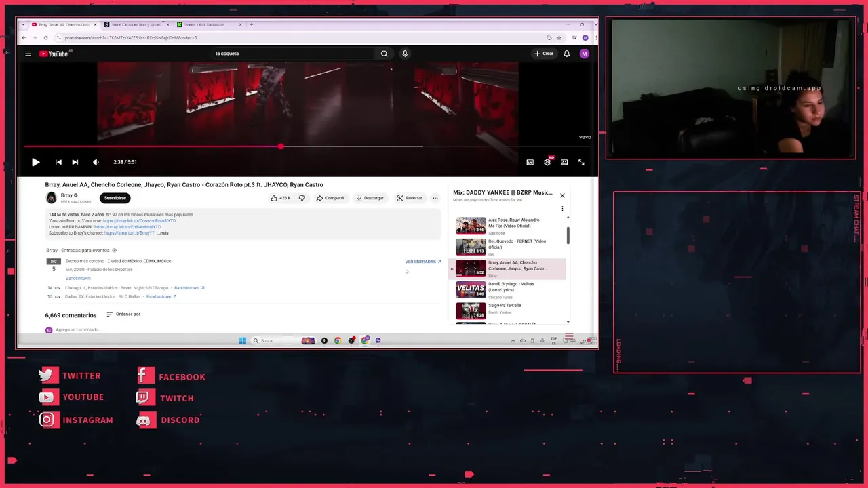Image resolution: width=868 pixels, height=488 pixels.
Task: Close the Mix playlist panel
Action: click(562, 195)
